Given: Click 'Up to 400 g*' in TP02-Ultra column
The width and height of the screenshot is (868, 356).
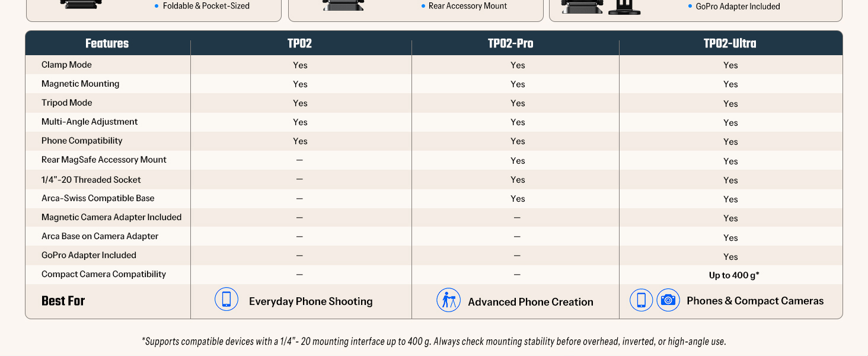Looking at the screenshot, I should pos(734,275).
